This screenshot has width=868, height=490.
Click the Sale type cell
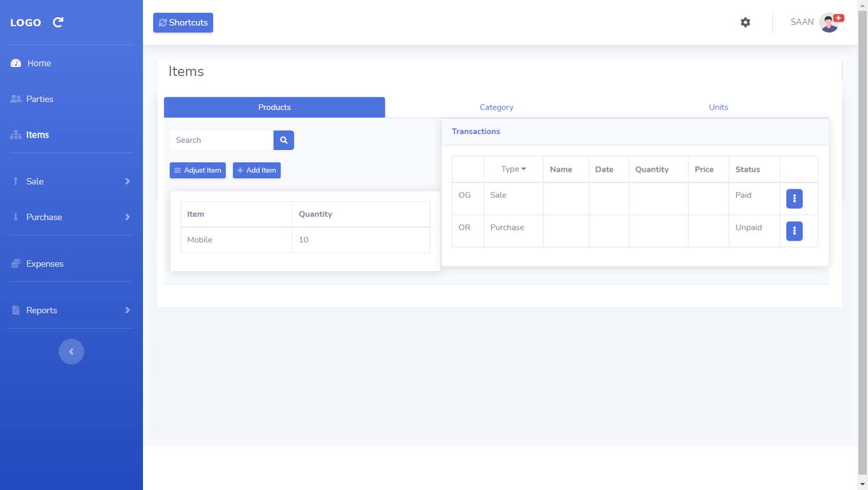click(x=513, y=199)
